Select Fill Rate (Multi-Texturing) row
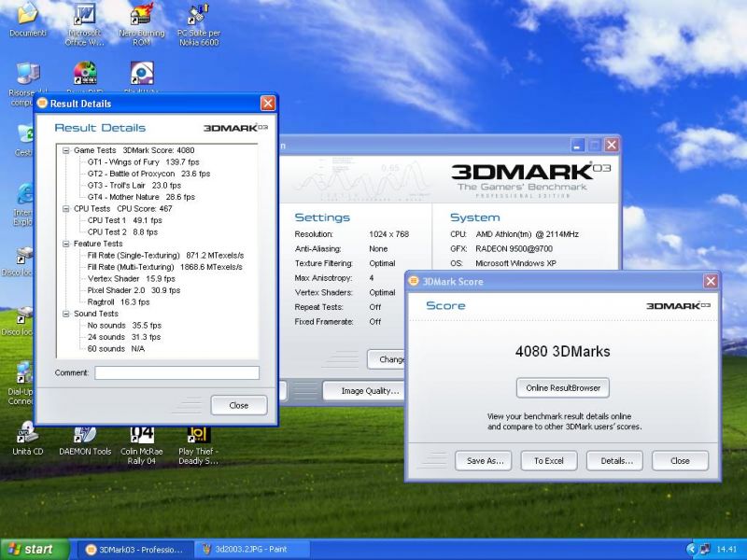The height and width of the screenshot is (560, 747). click(x=165, y=267)
